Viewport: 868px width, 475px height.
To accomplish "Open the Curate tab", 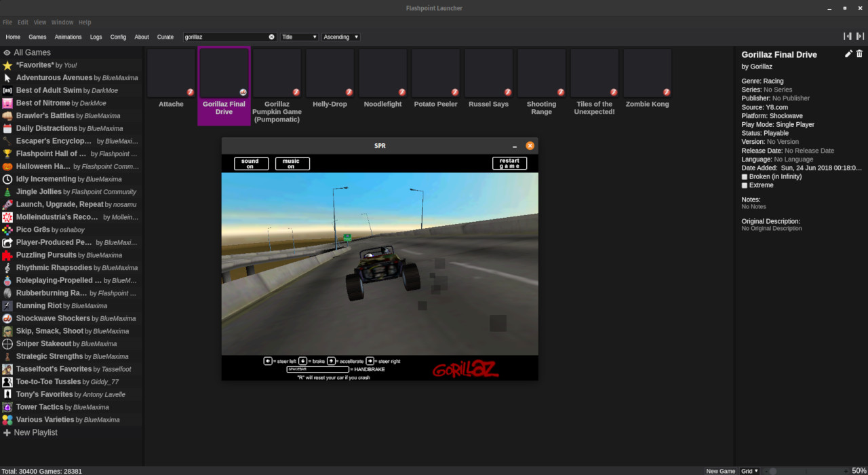I will pyautogui.click(x=165, y=37).
